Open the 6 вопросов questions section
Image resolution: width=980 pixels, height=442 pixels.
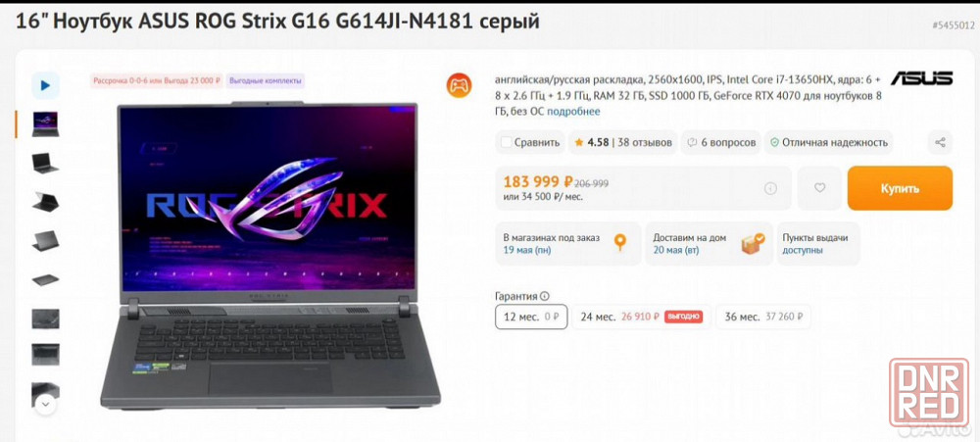pyautogui.click(x=721, y=142)
